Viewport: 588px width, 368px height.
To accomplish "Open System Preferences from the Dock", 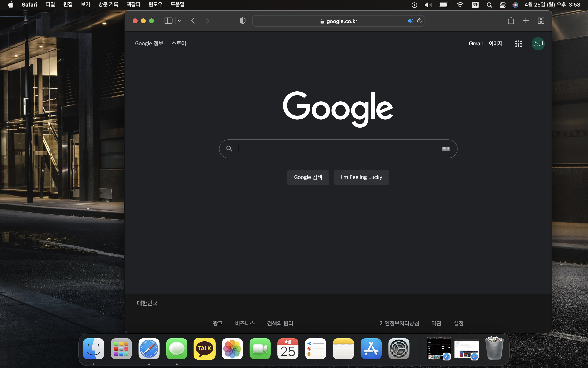I will (399, 349).
